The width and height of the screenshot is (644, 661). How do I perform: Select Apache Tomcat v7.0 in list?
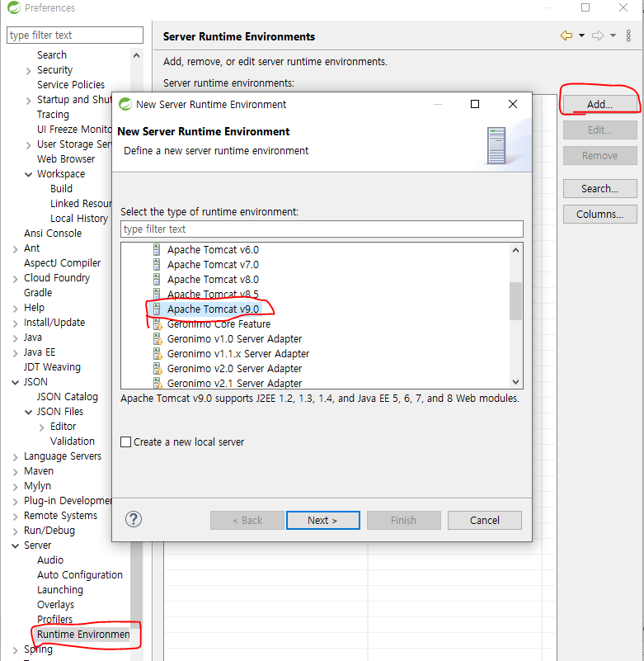[213, 265]
